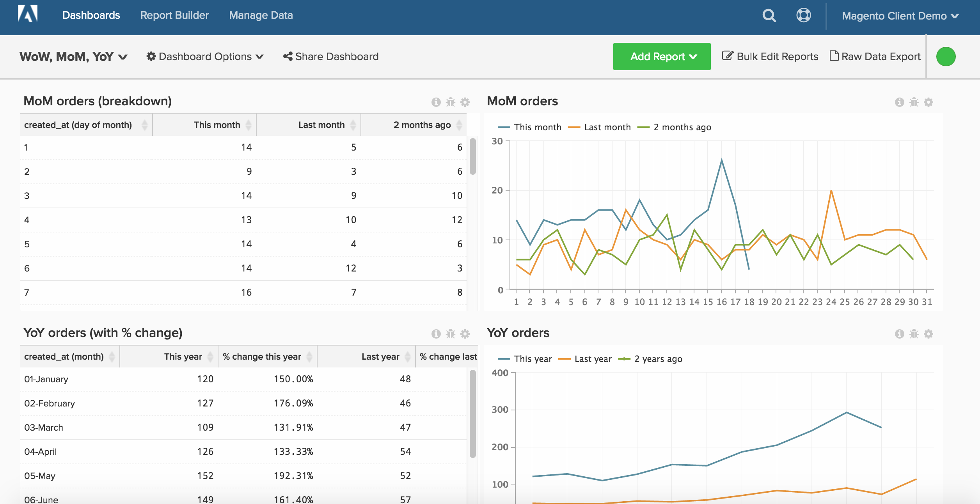Image resolution: width=980 pixels, height=504 pixels.
Task: Click bug icon on MoM orders chart
Action: pos(914,102)
